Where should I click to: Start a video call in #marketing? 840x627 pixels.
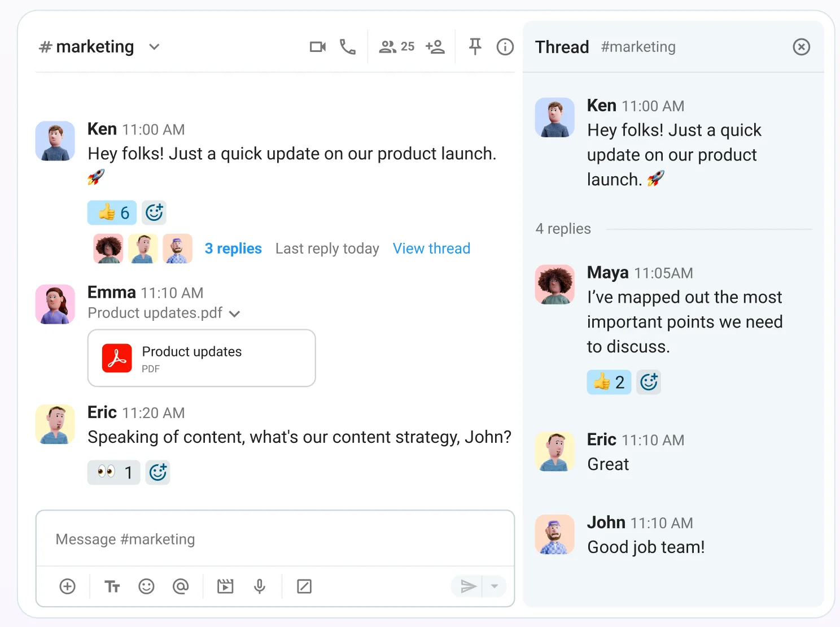pyautogui.click(x=317, y=47)
